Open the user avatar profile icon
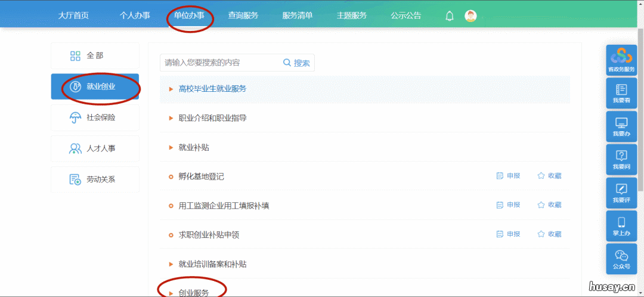The width and height of the screenshot is (644, 297). point(470,16)
